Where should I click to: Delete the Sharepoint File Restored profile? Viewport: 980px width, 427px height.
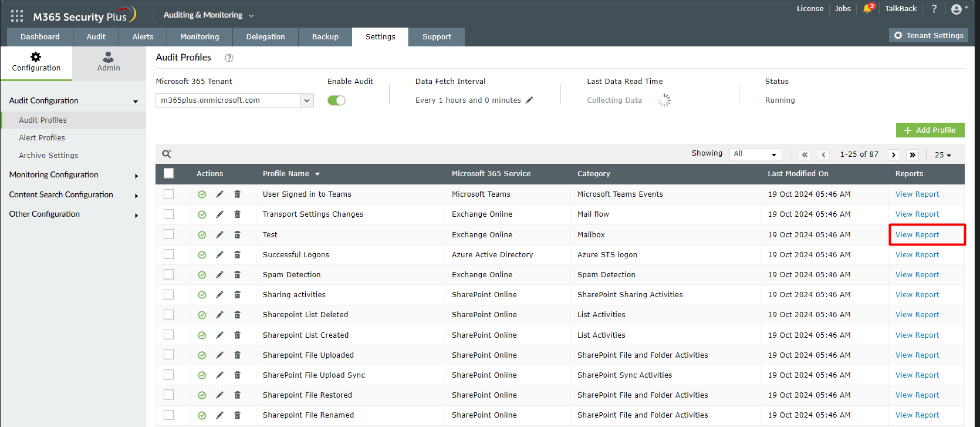pyautogui.click(x=238, y=395)
